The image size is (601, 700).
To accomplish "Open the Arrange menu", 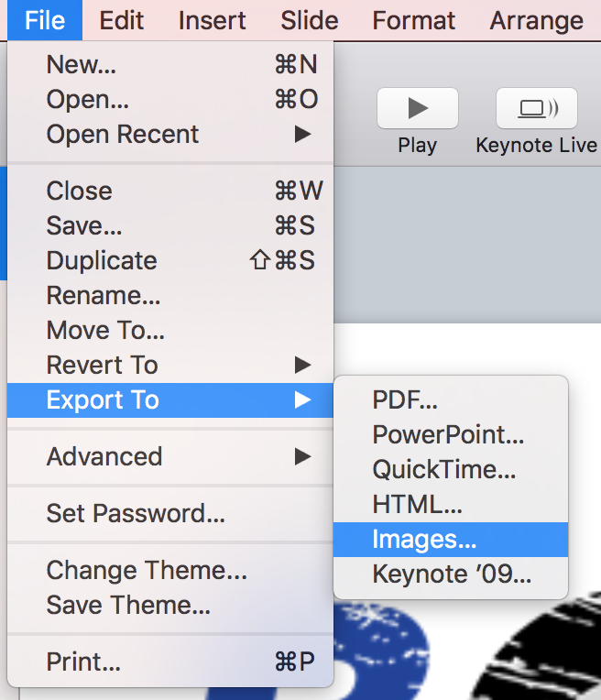I will [537, 20].
